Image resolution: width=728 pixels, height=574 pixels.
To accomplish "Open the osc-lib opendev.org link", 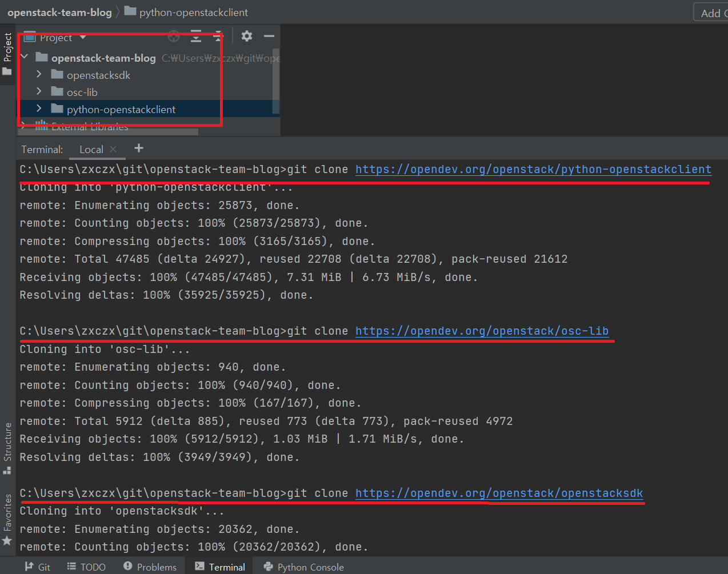I will click(x=482, y=331).
